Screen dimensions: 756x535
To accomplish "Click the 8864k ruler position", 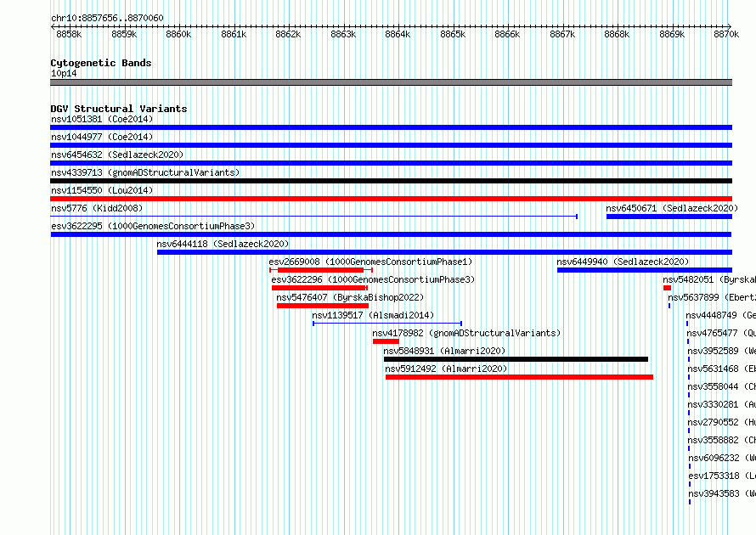I will pyautogui.click(x=398, y=34).
